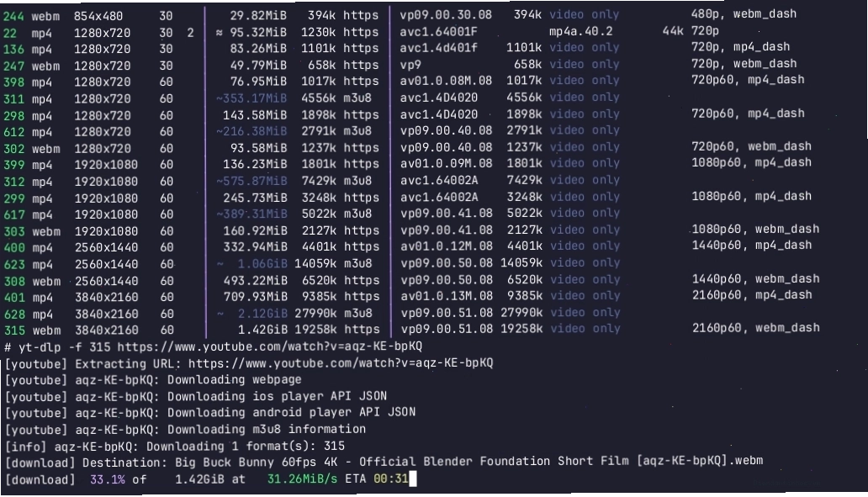
Task: Select format ID 308
Action: click(x=13, y=281)
